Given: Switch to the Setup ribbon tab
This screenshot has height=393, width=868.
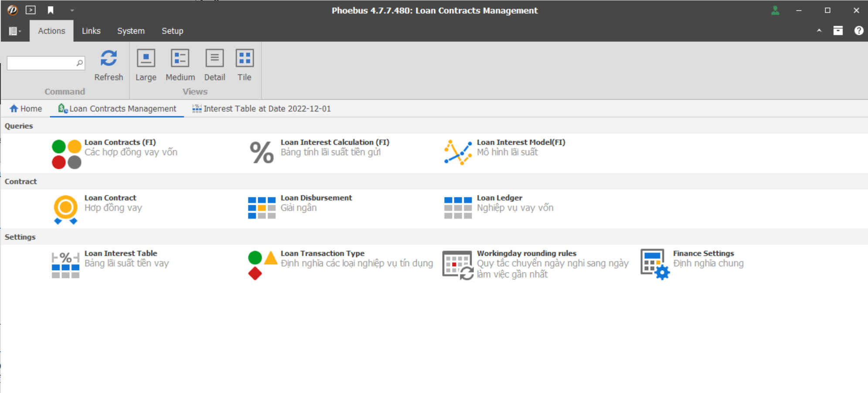Looking at the screenshot, I should pos(172,31).
